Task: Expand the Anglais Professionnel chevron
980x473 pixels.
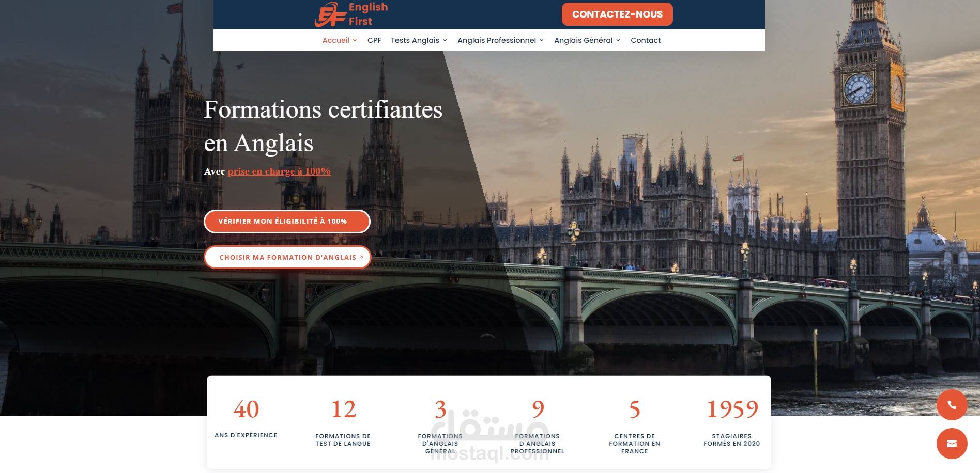Action: tap(542, 40)
